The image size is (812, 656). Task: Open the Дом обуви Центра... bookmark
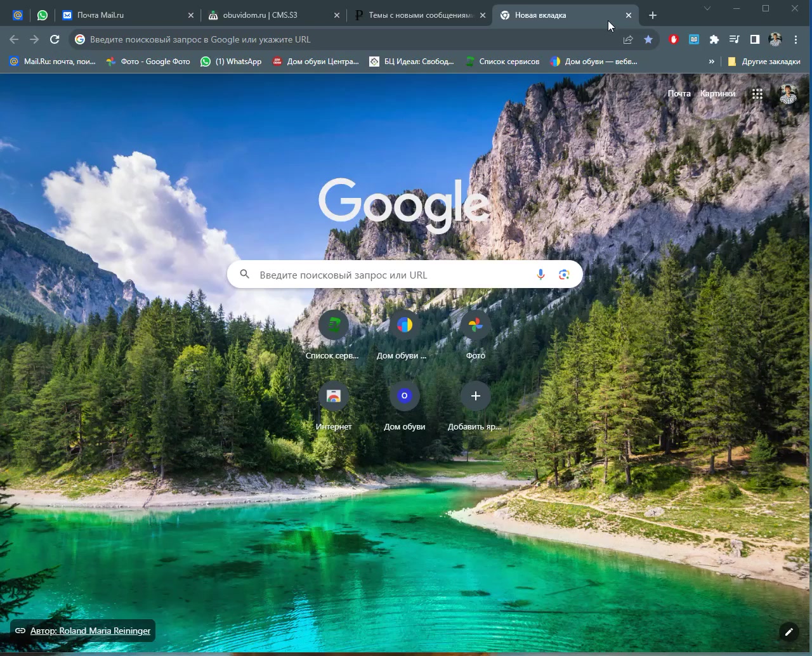pos(315,62)
